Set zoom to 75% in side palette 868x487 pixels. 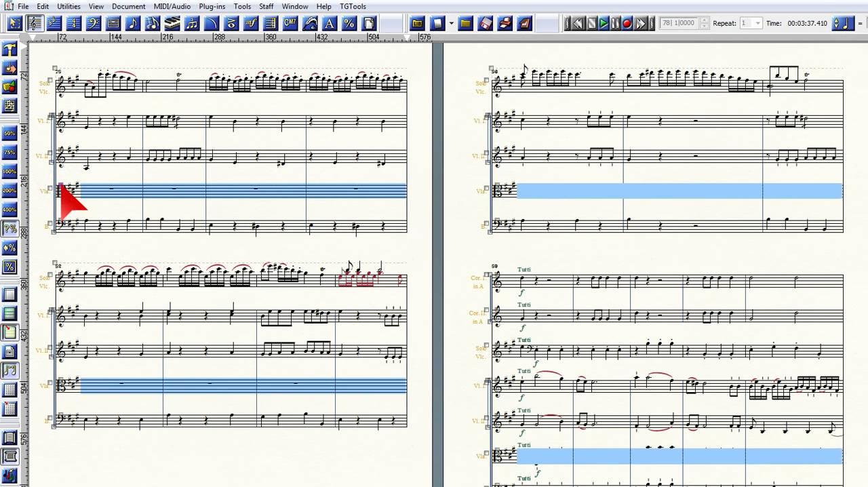pyautogui.click(x=9, y=152)
